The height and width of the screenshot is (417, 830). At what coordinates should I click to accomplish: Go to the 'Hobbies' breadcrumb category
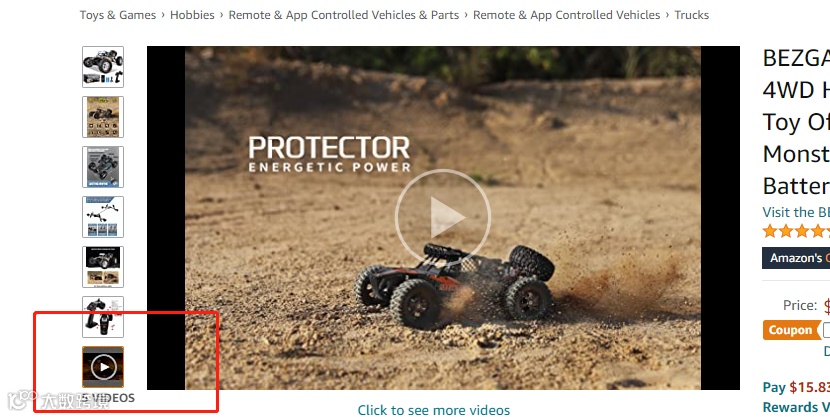(x=192, y=15)
